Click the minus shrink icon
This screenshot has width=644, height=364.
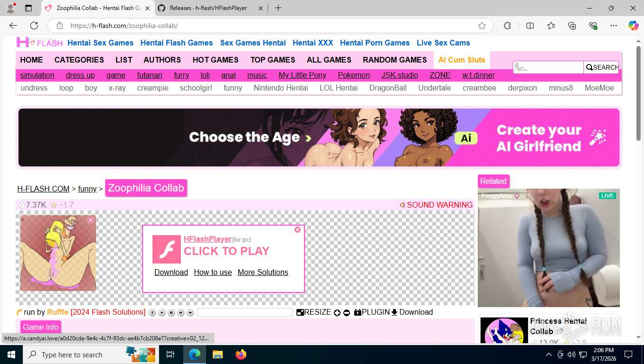[x=347, y=313]
